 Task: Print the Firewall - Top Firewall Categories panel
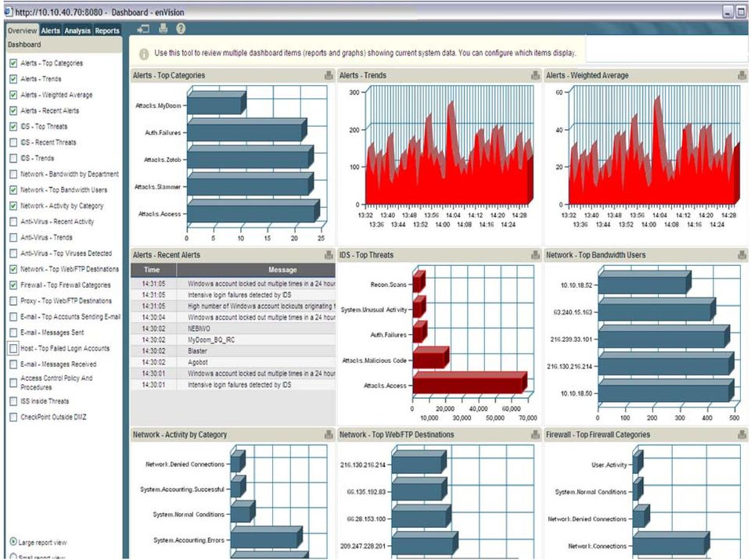click(x=742, y=435)
